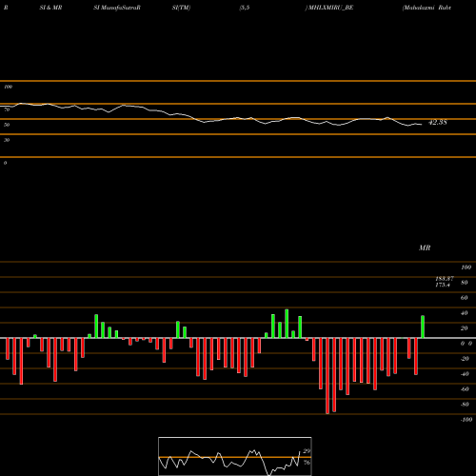Image resolution: width=476 pixels, height=476 pixels.
Task: Click the Mahalaxmi Rubt company name text
Action: (x=426, y=8)
